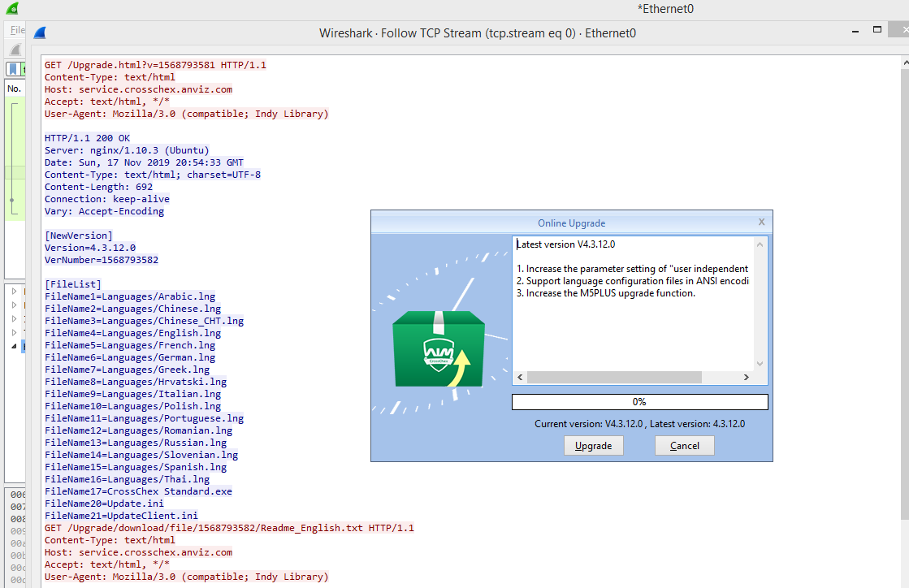Image resolution: width=909 pixels, height=588 pixels.
Task: Open the File menu in Wireshark main window
Action: (17, 29)
